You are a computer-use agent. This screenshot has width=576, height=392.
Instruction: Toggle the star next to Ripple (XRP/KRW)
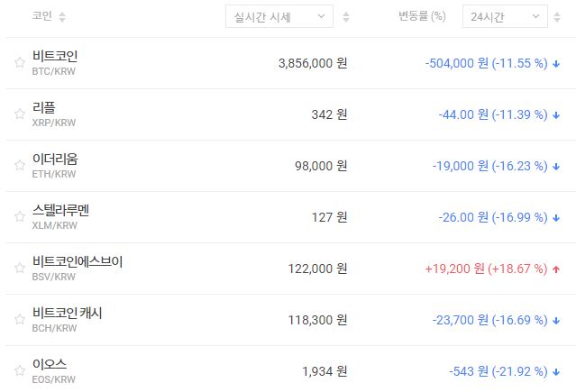pyautogui.click(x=19, y=114)
